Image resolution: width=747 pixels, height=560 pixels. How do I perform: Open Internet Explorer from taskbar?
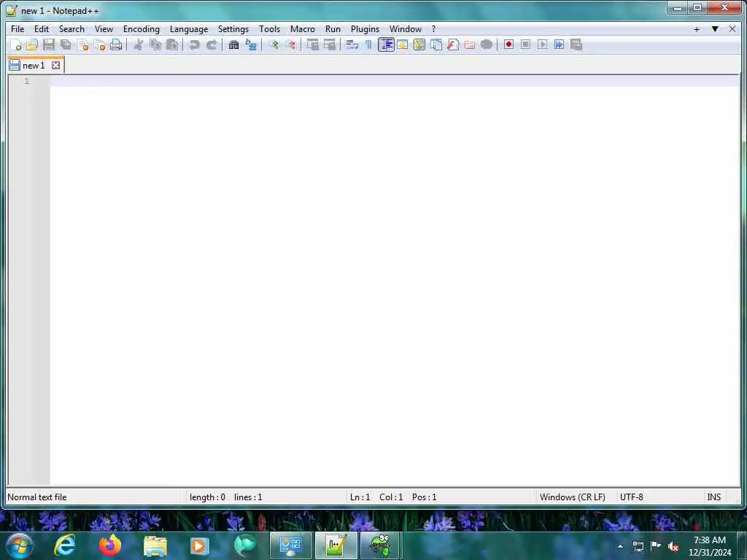pyautogui.click(x=65, y=545)
